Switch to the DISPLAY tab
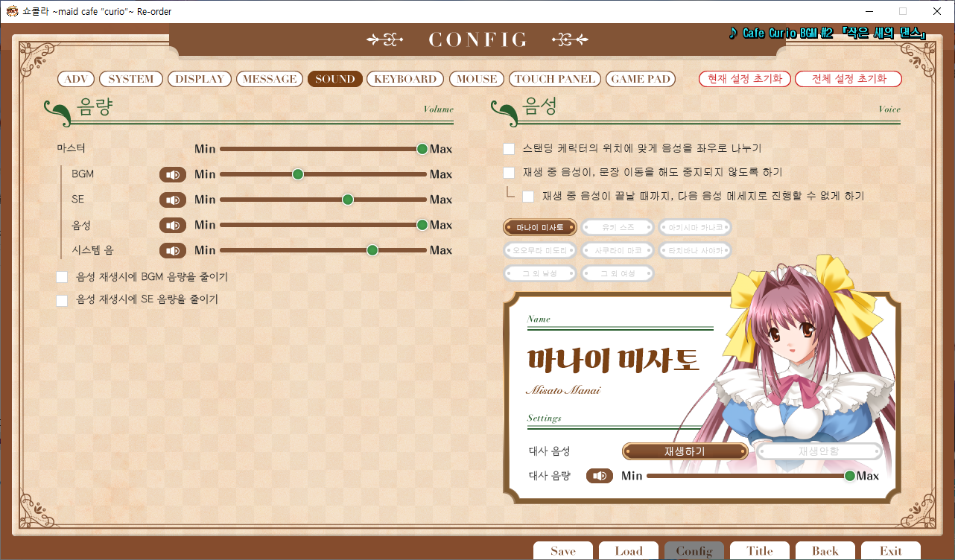This screenshot has height=560, width=955. pos(200,79)
